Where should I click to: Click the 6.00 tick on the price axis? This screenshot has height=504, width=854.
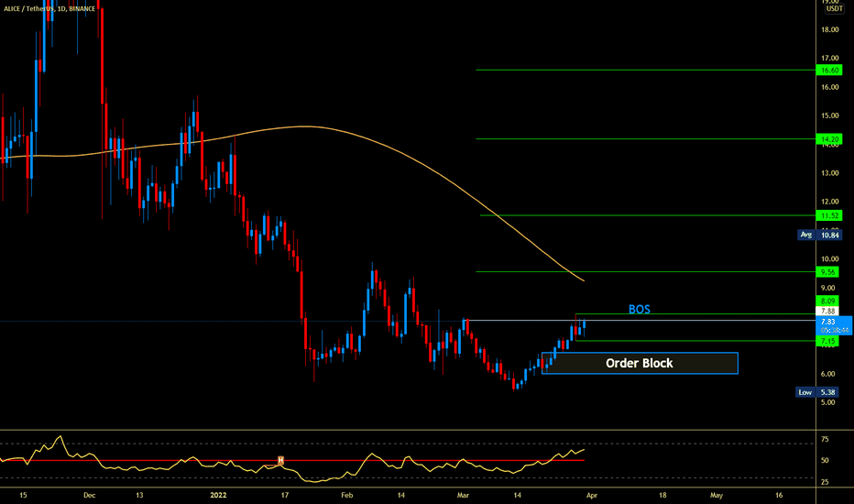[827, 374]
